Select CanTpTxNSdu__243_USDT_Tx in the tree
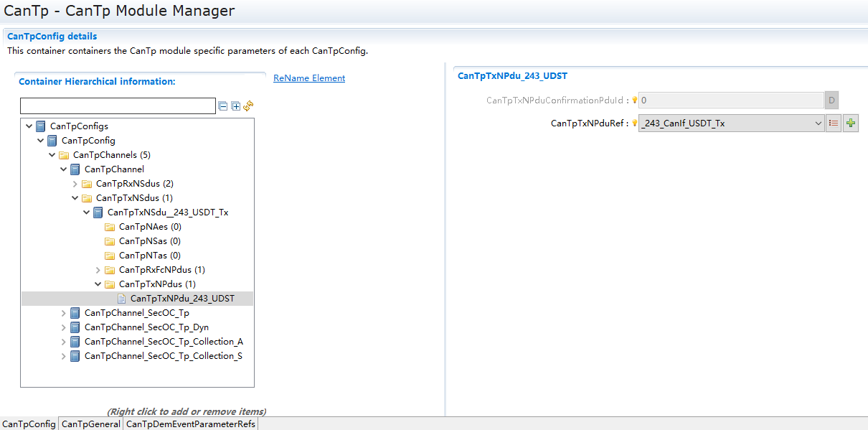This screenshot has height=430, width=868. pos(168,212)
